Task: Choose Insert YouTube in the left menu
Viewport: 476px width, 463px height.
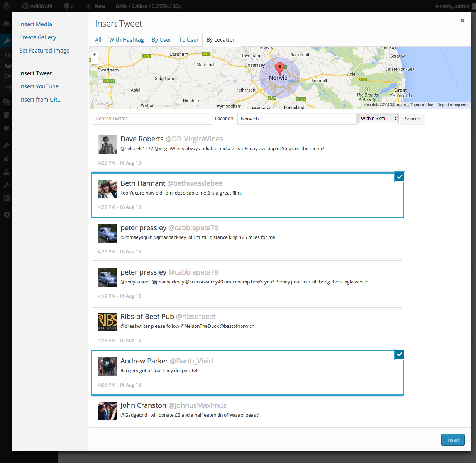Action: pos(39,86)
